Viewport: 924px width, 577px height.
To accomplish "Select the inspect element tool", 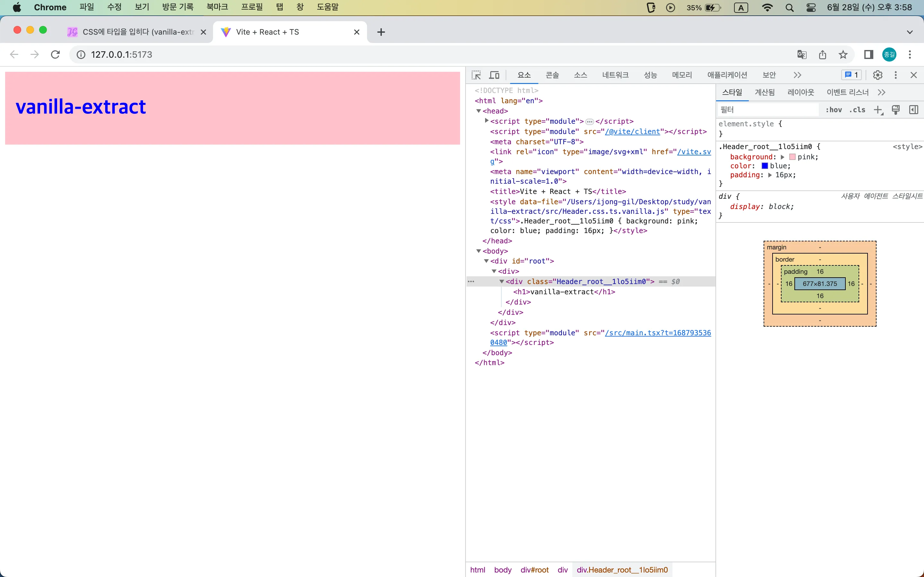I will (476, 75).
